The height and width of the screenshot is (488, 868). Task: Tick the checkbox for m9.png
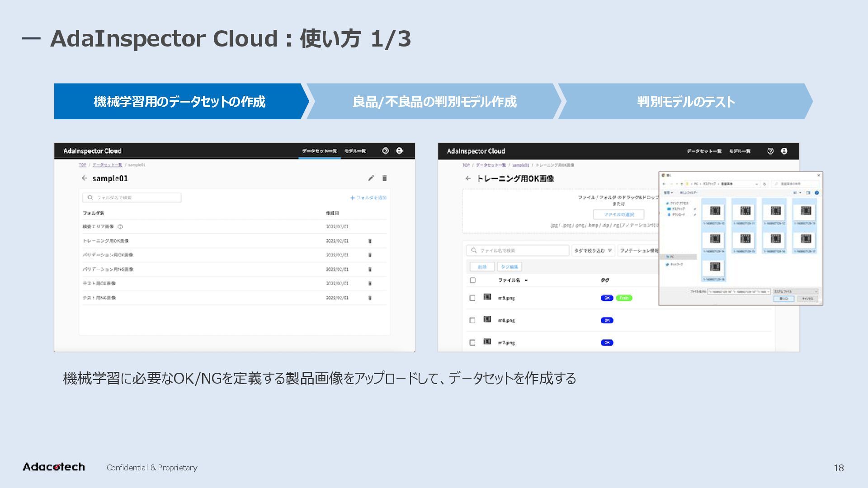472,298
